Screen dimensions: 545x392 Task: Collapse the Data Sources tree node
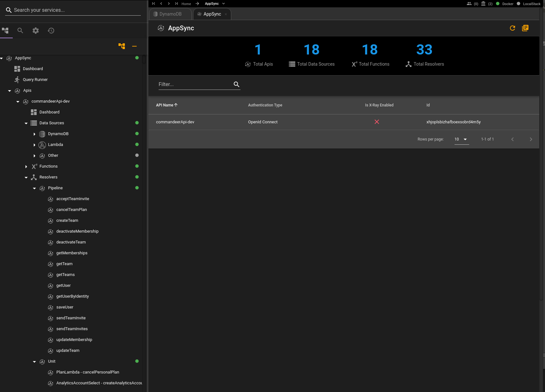click(26, 123)
